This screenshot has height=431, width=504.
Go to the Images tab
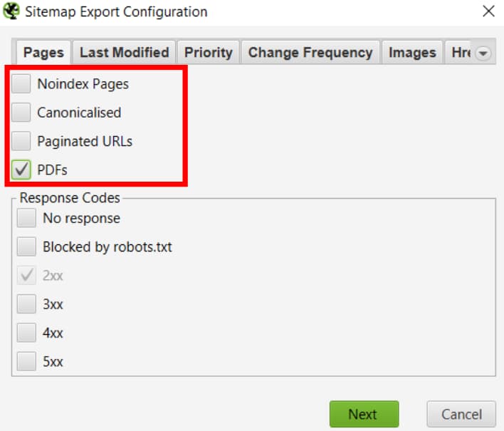tap(412, 53)
